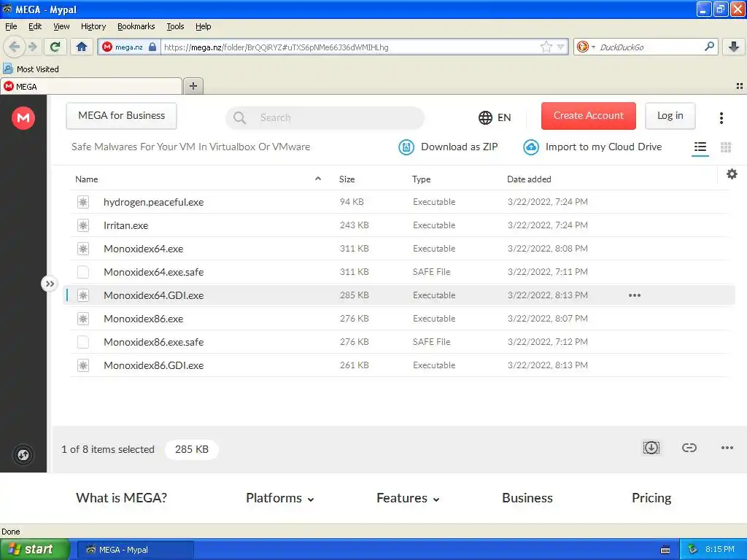
Task: Reload the page
Action: point(55,47)
